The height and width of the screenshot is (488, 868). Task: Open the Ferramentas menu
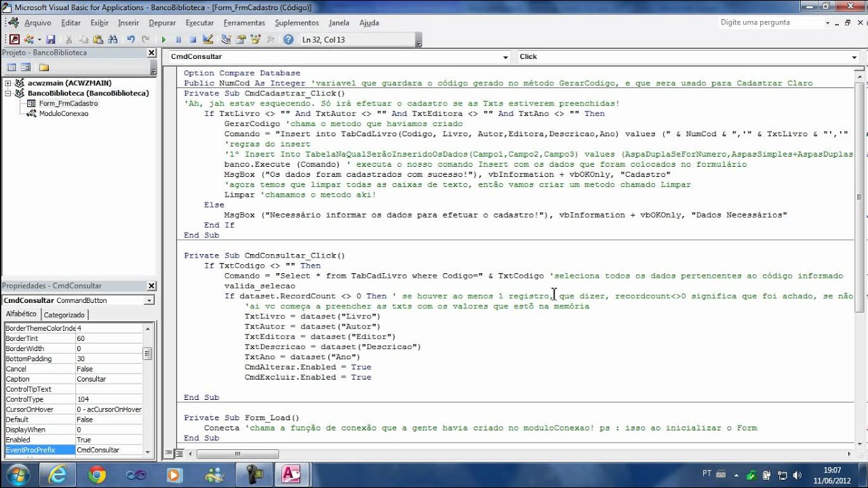[244, 22]
